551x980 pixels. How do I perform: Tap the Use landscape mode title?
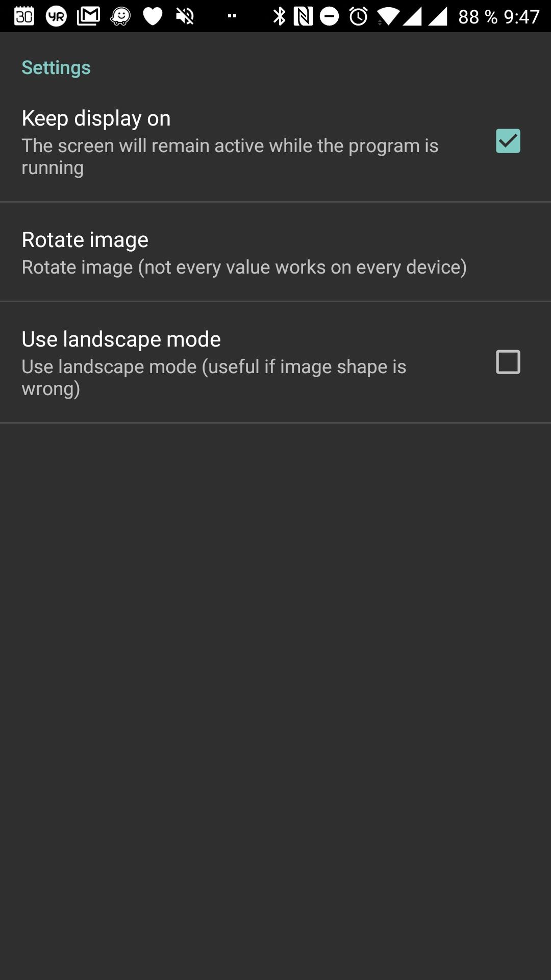[x=121, y=339]
